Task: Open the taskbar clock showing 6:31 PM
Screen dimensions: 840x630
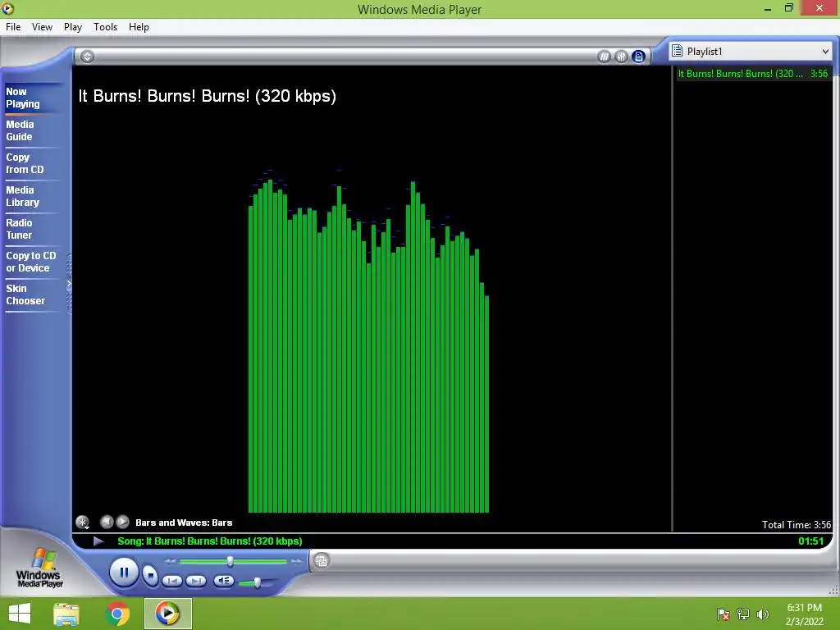Action: tap(804, 614)
